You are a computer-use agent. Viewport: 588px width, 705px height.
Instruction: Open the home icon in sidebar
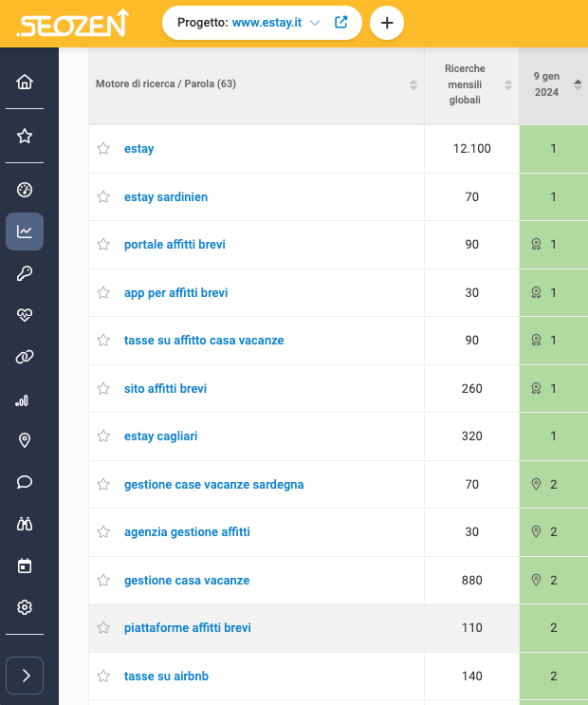[25, 82]
